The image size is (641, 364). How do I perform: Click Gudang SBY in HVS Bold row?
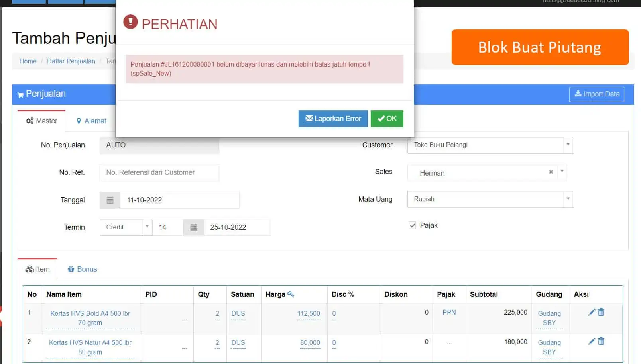(x=549, y=318)
